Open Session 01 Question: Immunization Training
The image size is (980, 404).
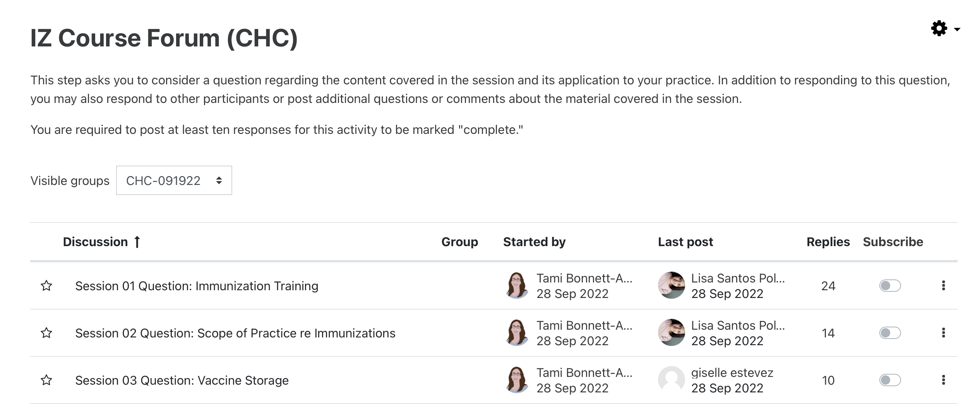tap(197, 286)
